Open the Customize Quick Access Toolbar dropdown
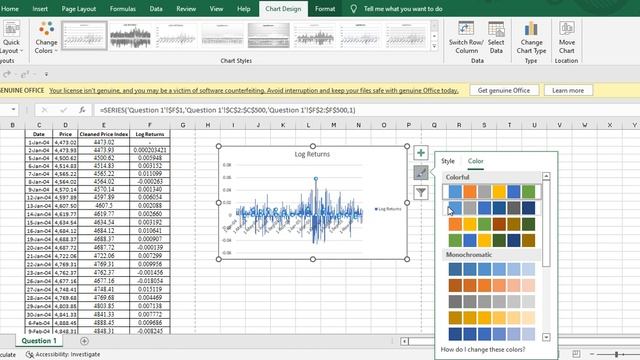This screenshot has height=360, width=640. [x=46, y=75]
